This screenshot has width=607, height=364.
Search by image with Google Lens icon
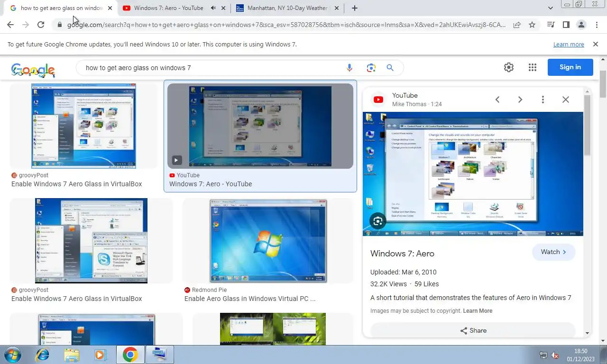pos(371,68)
